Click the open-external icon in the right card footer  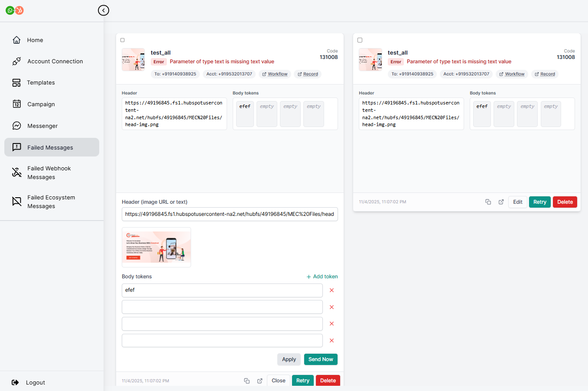click(x=501, y=202)
